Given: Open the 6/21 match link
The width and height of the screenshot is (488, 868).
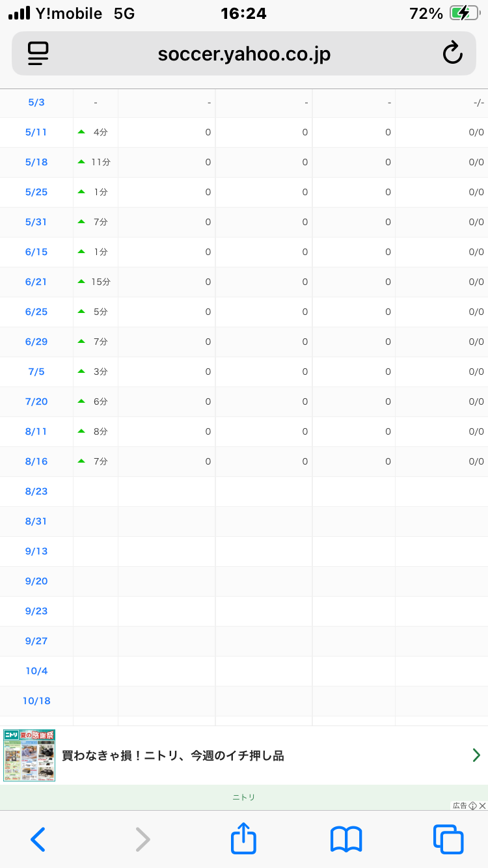Looking at the screenshot, I should tap(36, 282).
